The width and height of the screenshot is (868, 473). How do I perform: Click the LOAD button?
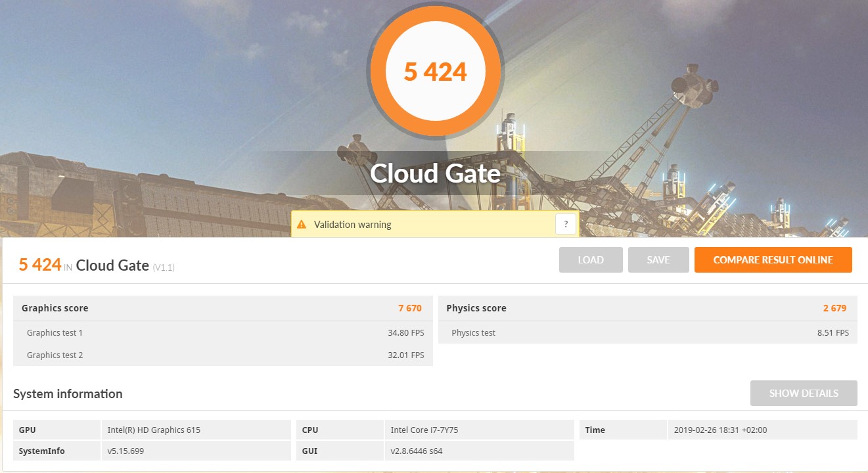tap(591, 260)
